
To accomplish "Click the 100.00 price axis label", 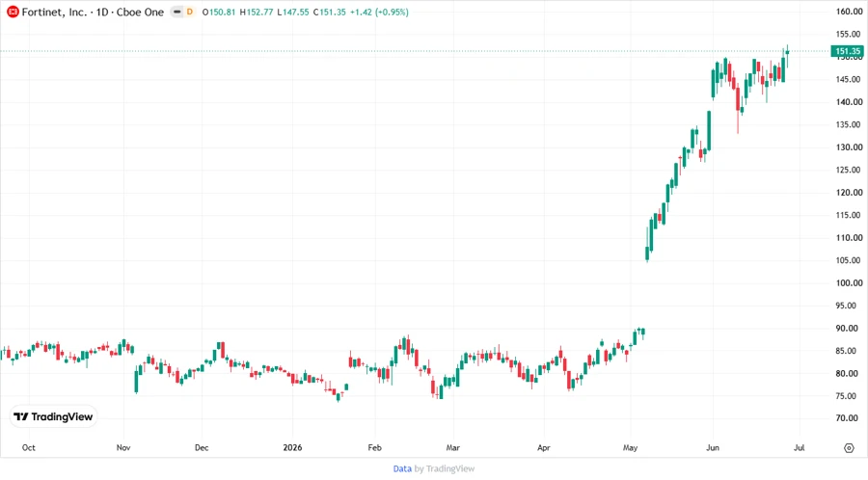I will point(849,283).
